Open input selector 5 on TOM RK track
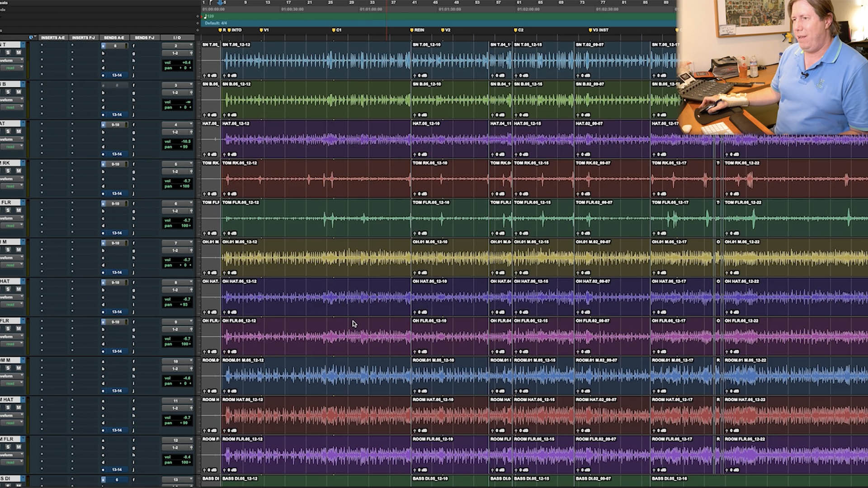 click(177, 164)
